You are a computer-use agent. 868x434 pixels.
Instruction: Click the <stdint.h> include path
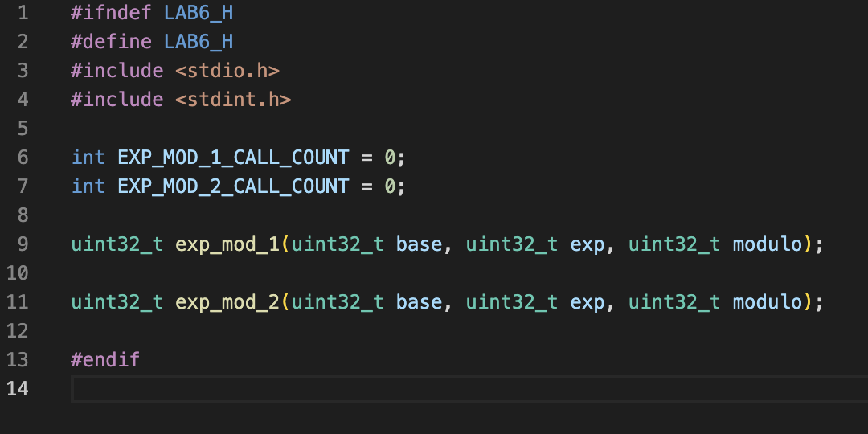pos(233,100)
